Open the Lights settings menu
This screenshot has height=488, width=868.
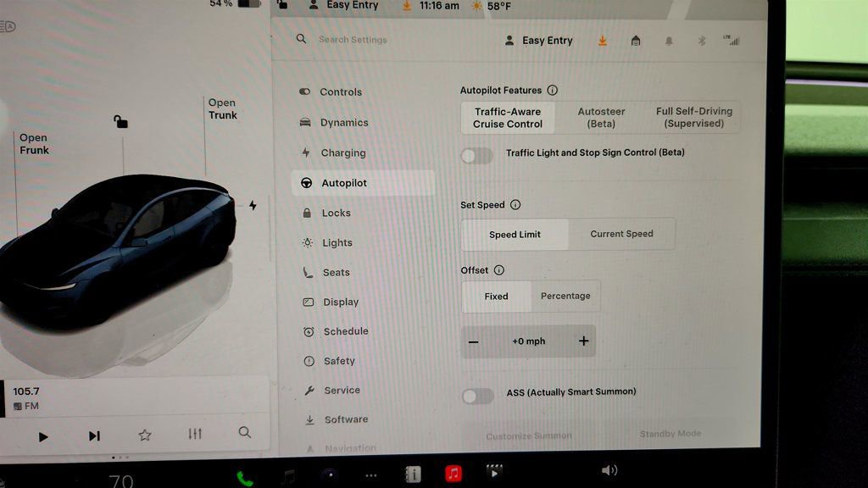point(327,243)
